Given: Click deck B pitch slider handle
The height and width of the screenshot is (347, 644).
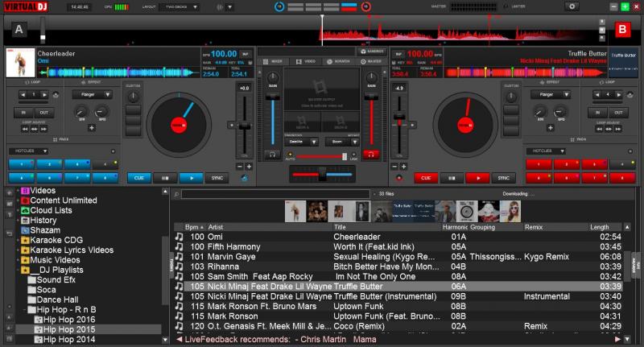Looking at the screenshot, I should click(x=398, y=118).
